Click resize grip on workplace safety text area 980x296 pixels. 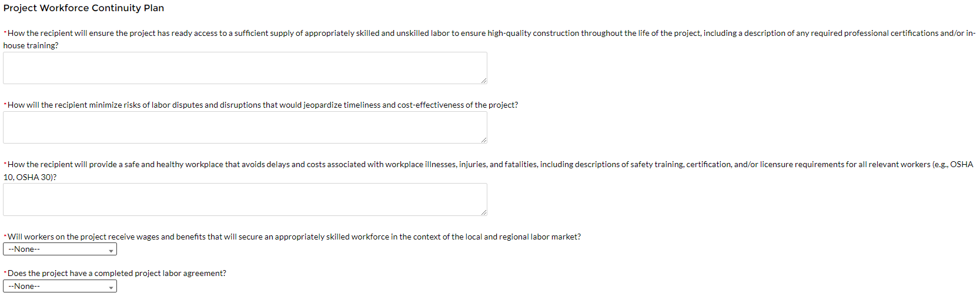484,212
